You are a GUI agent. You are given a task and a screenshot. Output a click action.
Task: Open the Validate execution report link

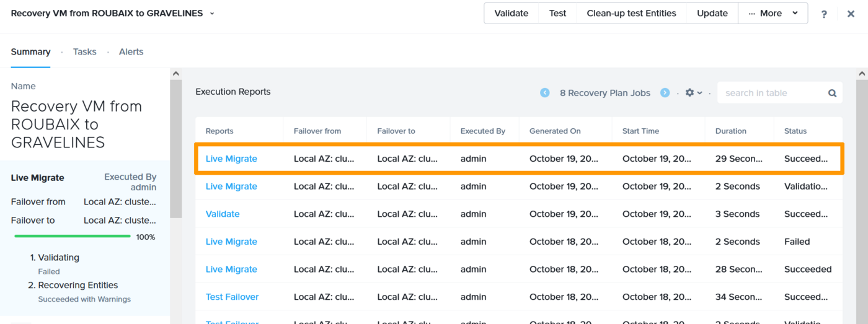pyautogui.click(x=223, y=214)
